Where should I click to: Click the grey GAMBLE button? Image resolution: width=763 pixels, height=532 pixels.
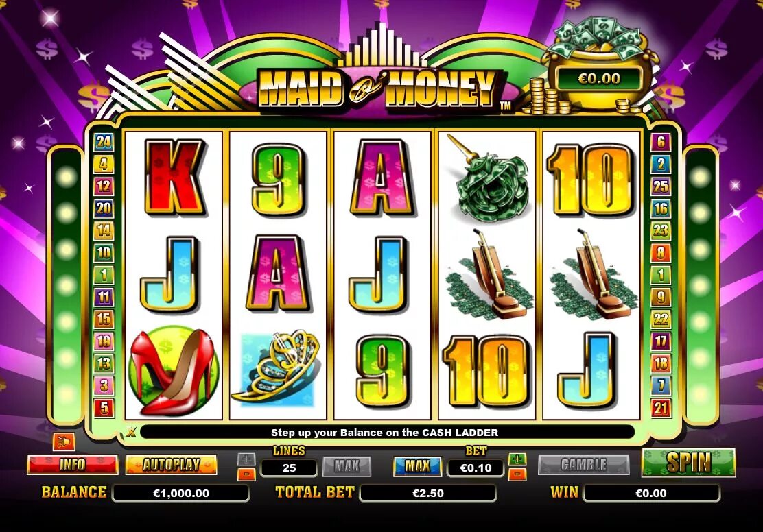tap(583, 465)
